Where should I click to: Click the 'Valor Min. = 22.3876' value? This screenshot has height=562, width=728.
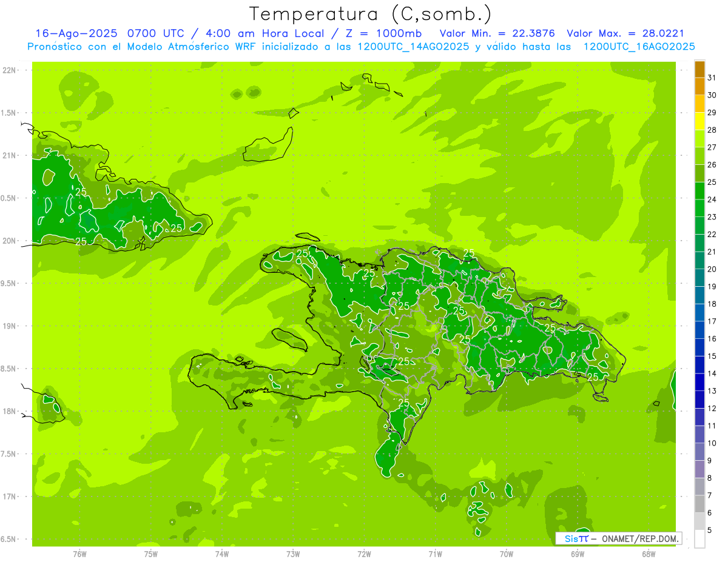pyautogui.click(x=497, y=33)
